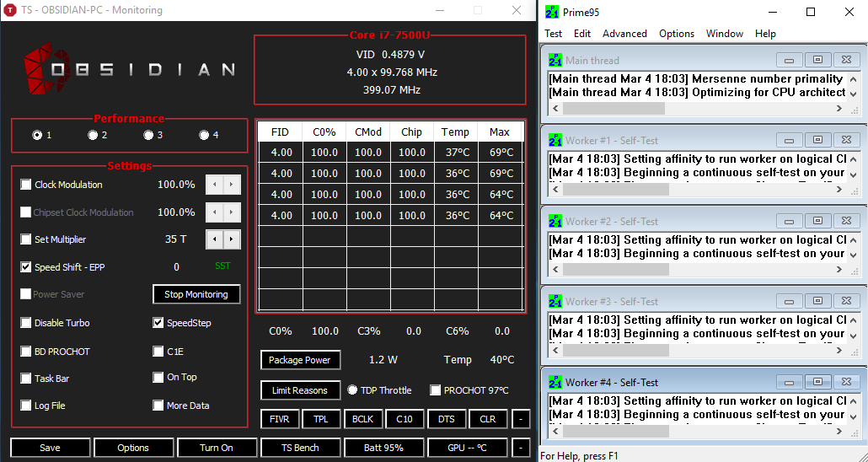The width and height of the screenshot is (868, 462).
Task: Click the Main thread window icon
Action: 555,60
